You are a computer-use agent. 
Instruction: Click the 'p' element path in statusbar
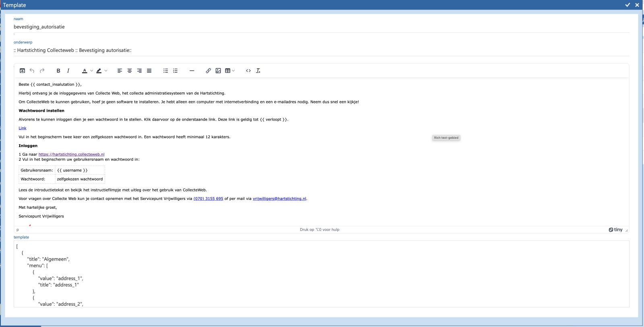[x=17, y=230]
